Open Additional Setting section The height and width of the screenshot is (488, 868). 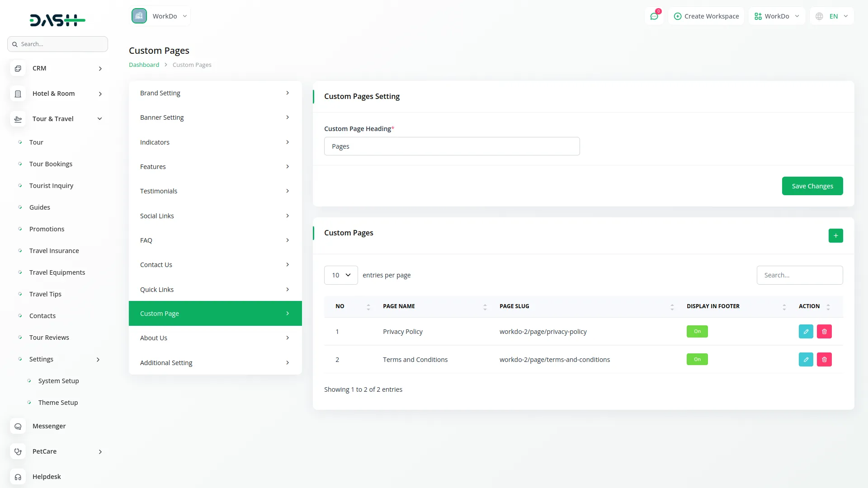pyautogui.click(x=215, y=363)
